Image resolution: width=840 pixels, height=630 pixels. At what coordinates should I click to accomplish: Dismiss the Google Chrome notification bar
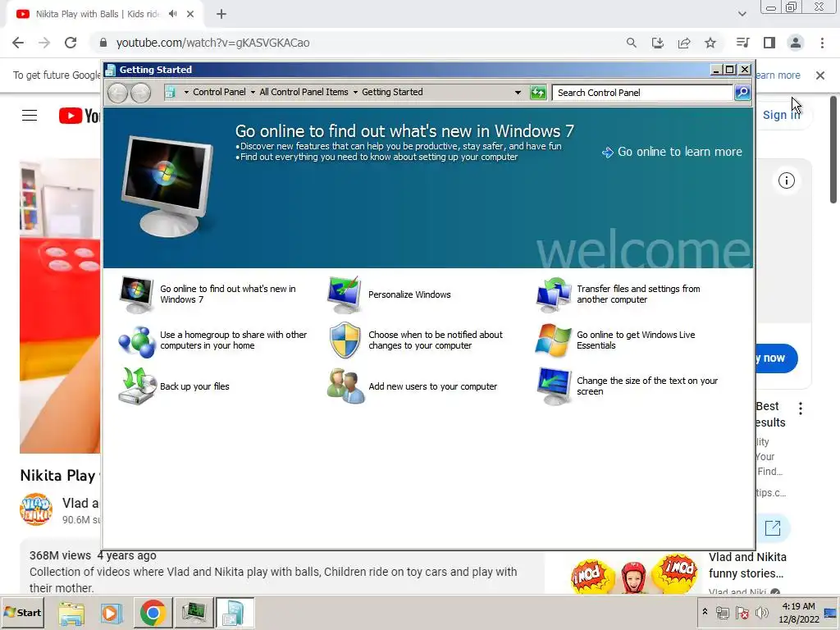click(x=820, y=75)
